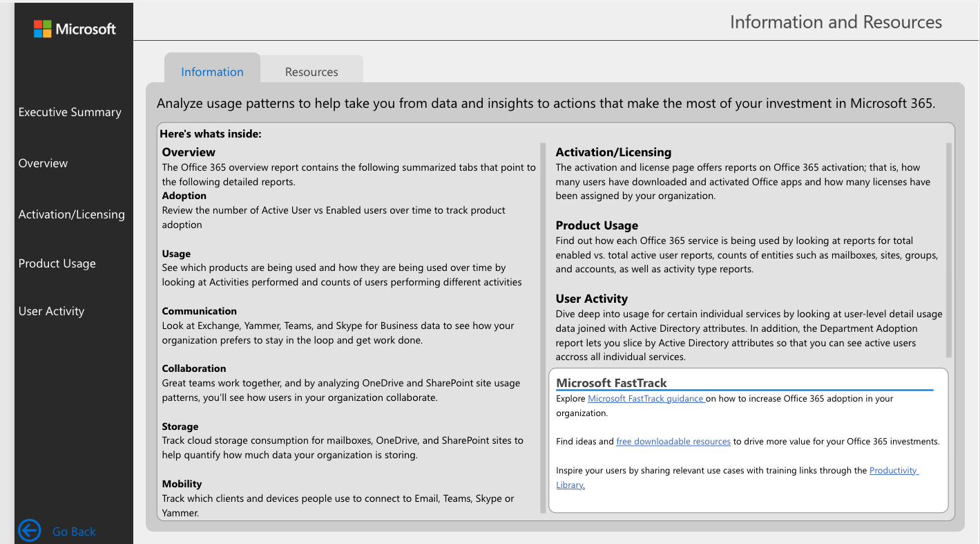Viewport: 980px width, 544px height.
Task: Click the Storage section heading
Action: pos(180,426)
